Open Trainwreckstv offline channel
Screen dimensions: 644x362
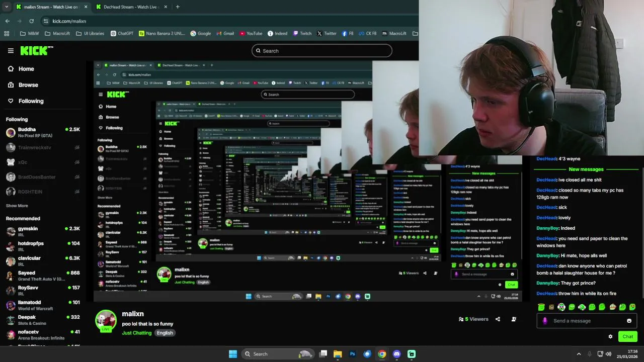click(x=43, y=147)
